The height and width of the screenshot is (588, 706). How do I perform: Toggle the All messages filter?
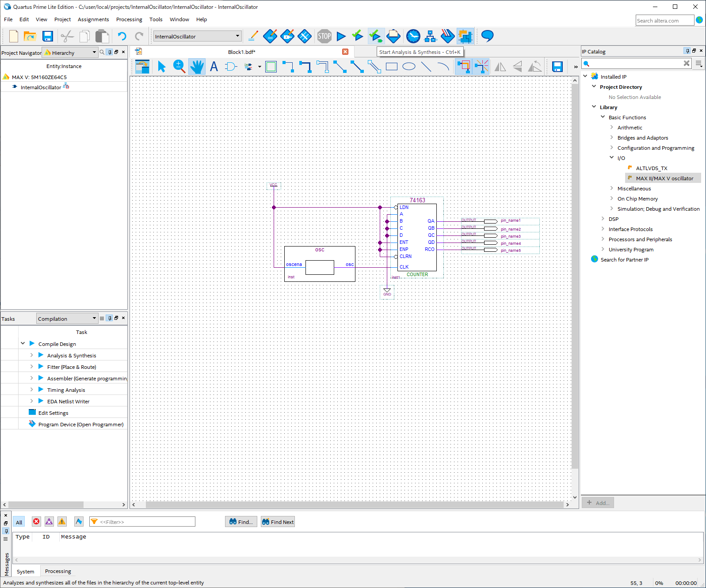(x=19, y=522)
